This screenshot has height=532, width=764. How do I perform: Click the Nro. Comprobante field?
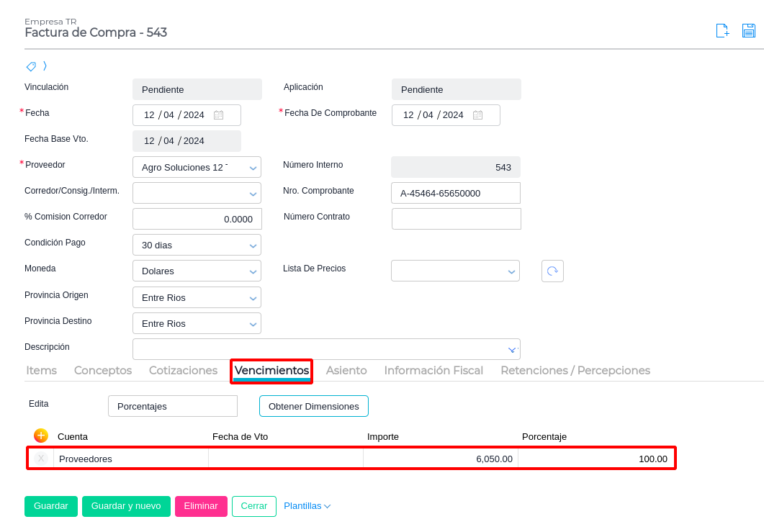click(x=456, y=193)
